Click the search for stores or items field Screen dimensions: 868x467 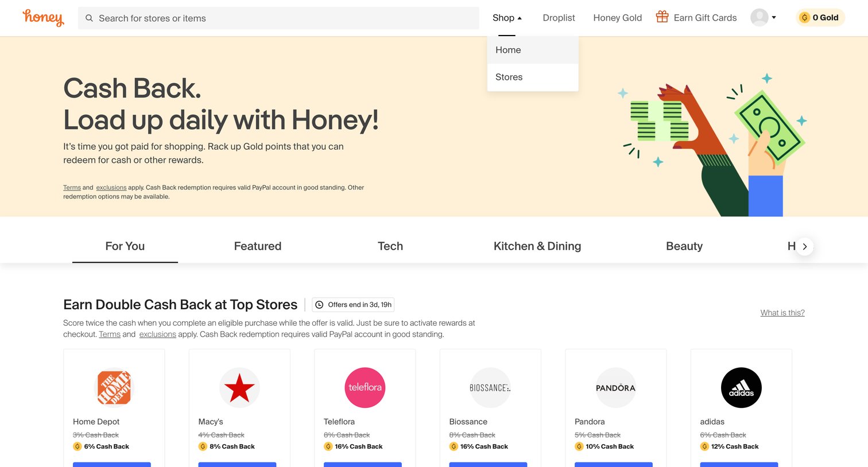click(x=278, y=18)
